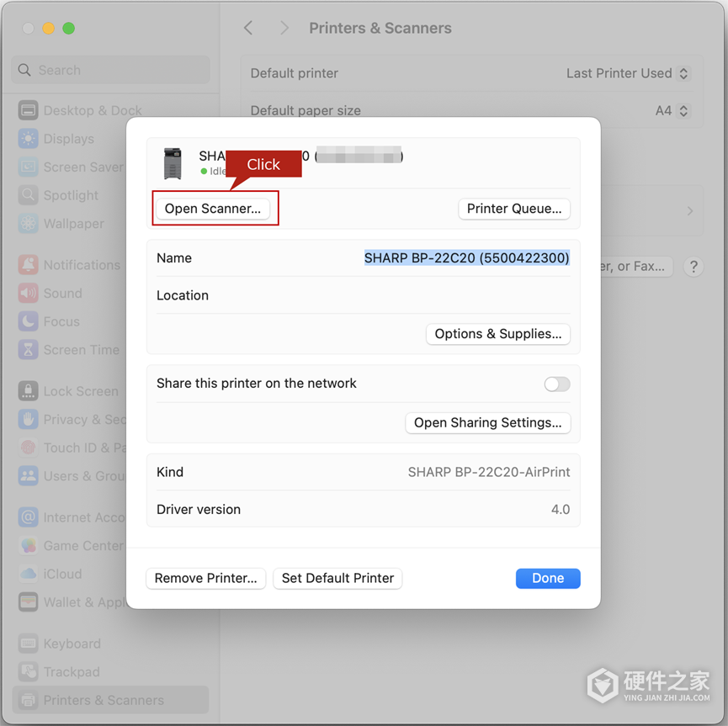Select Internet Accounts @ icon
Viewport: 728px width, 726px height.
point(29,517)
